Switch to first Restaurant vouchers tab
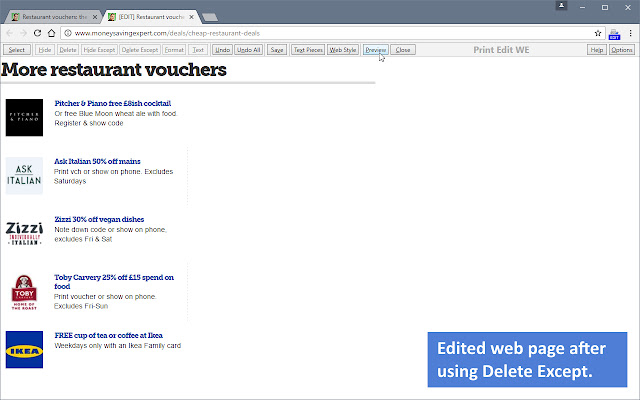Viewport: 640px width, 400px height. pyautogui.click(x=50, y=17)
